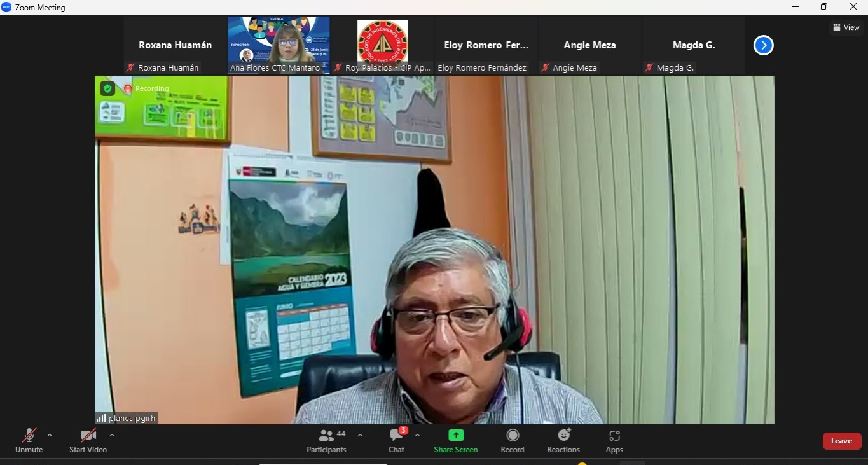The image size is (868, 465).
Task: Click the green encryption shield icon
Action: (x=107, y=88)
